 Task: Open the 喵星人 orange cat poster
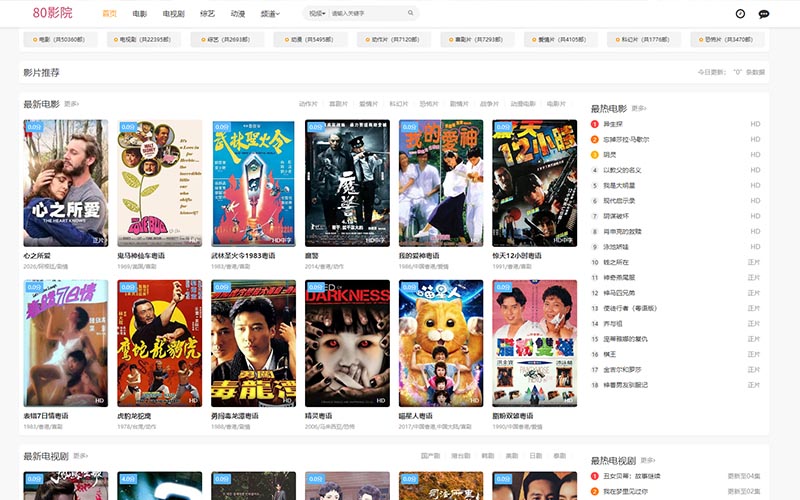tap(441, 343)
